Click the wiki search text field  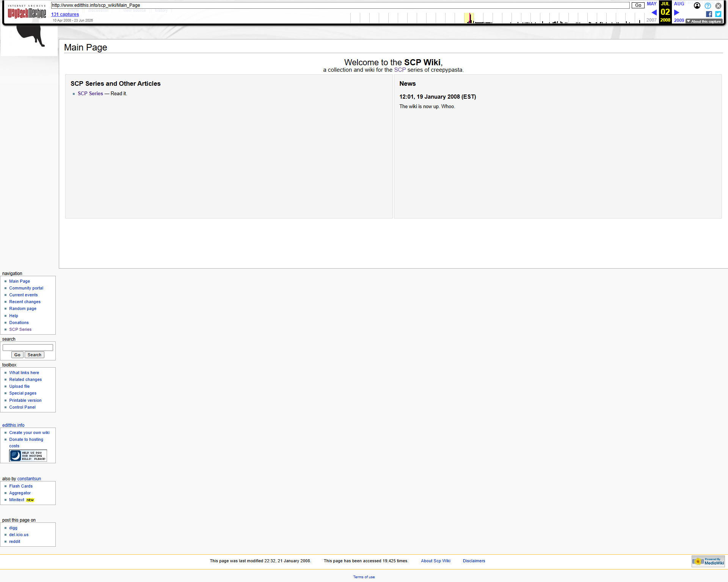[x=28, y=348]
